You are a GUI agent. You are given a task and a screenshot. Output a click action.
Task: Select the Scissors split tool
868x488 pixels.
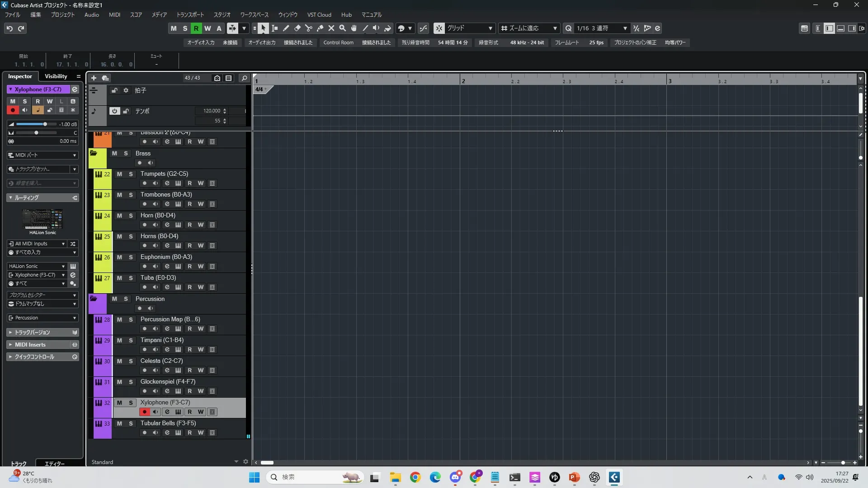click(x=309, y=28)
